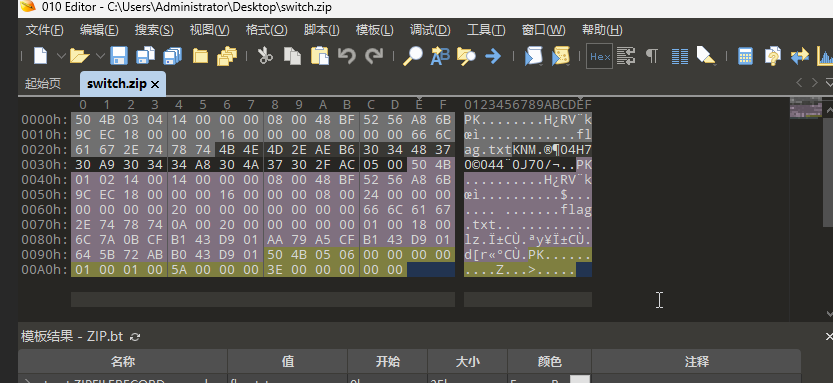Toggle show whitespace pilcrow icon
The height and width of the screenshot is (383, 833).
pos(652,56)
